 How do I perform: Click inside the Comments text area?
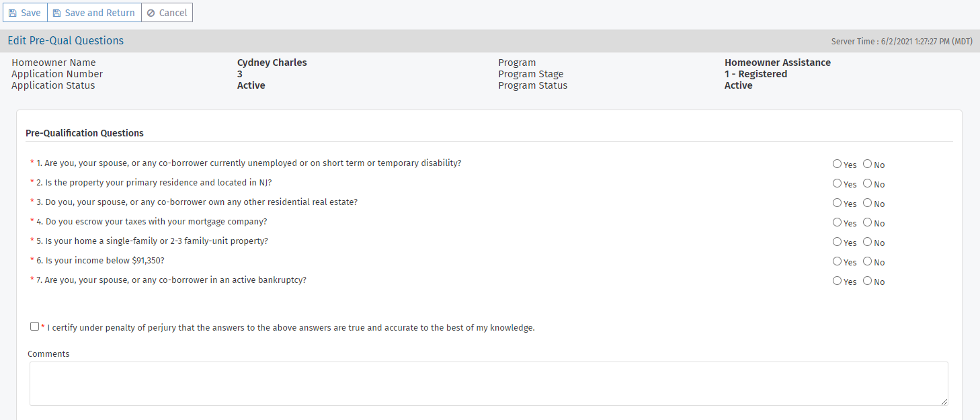point(488,383)
